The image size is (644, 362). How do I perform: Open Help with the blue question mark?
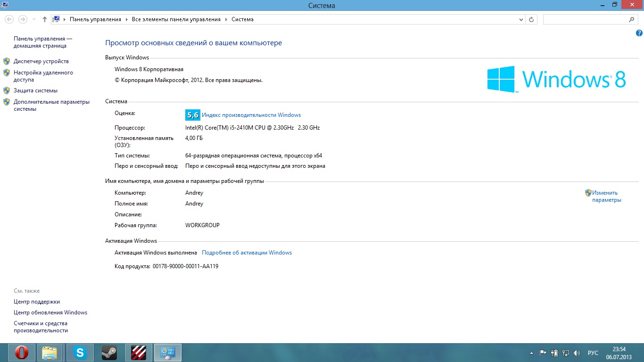coord(639,33)
